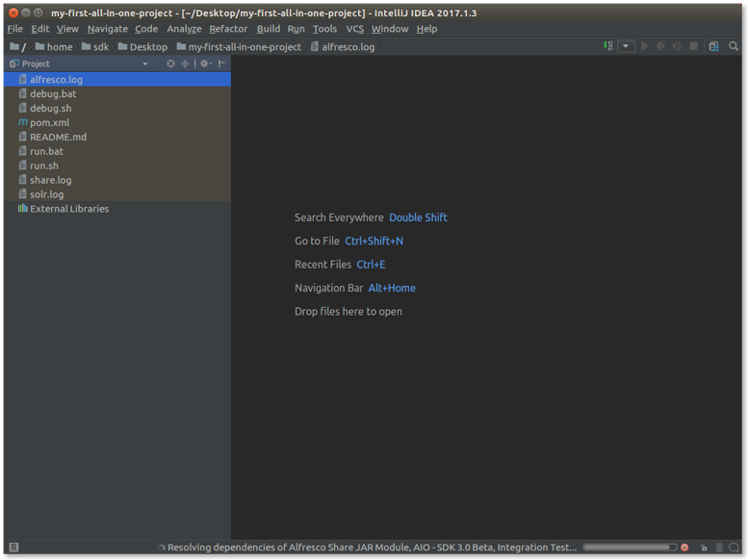Viewport: 748px width, 560px height.
Task: Select pom.xml in the project tree
Action: [49, 123]
